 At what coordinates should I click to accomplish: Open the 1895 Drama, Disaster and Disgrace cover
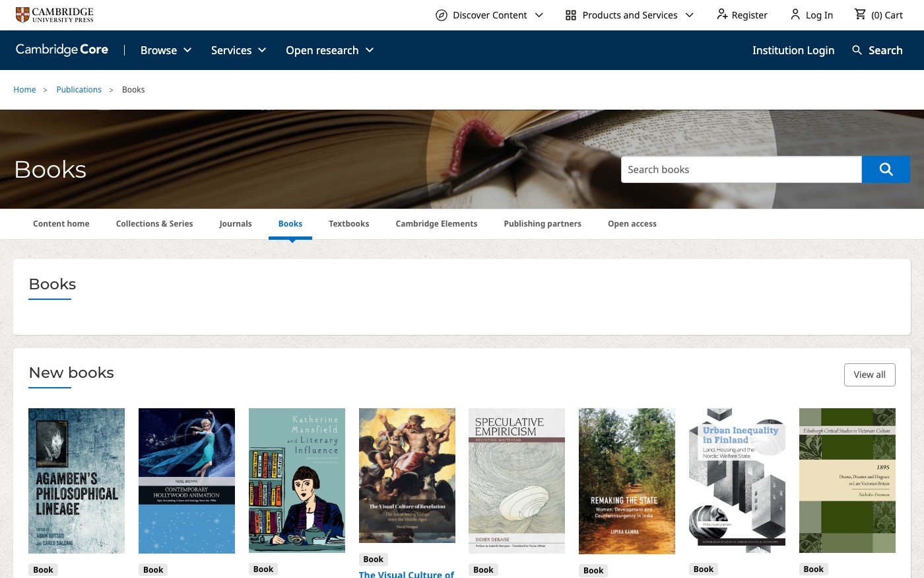coord(847,480)
